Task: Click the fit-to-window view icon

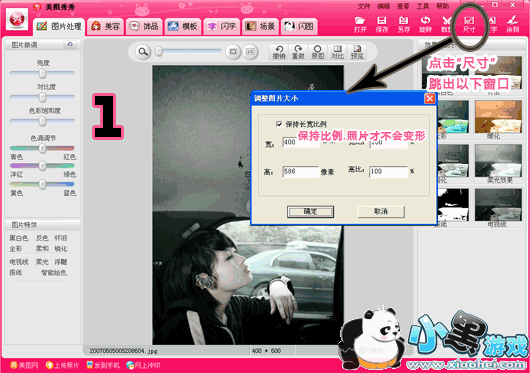Action: pyautogui.click(x=233, y=52)
